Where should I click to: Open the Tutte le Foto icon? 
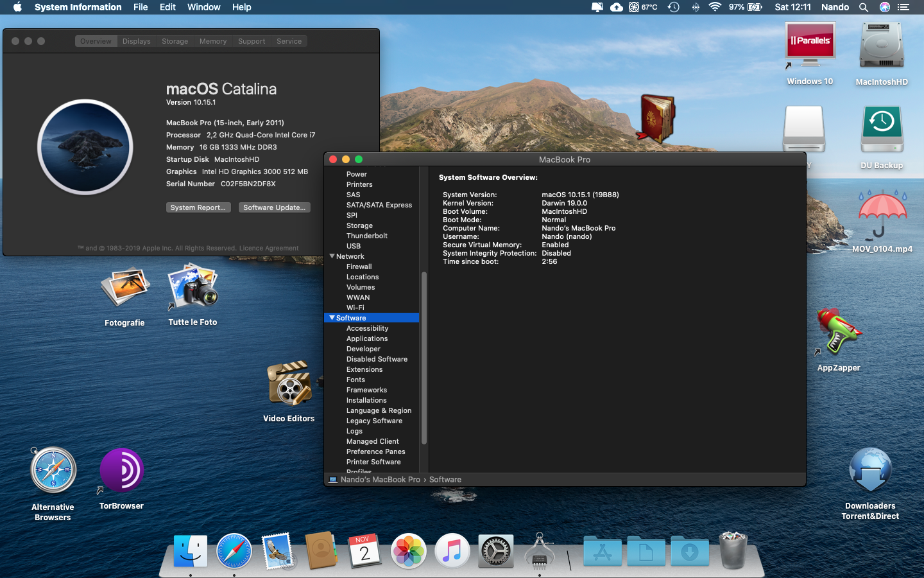[193, 286]
